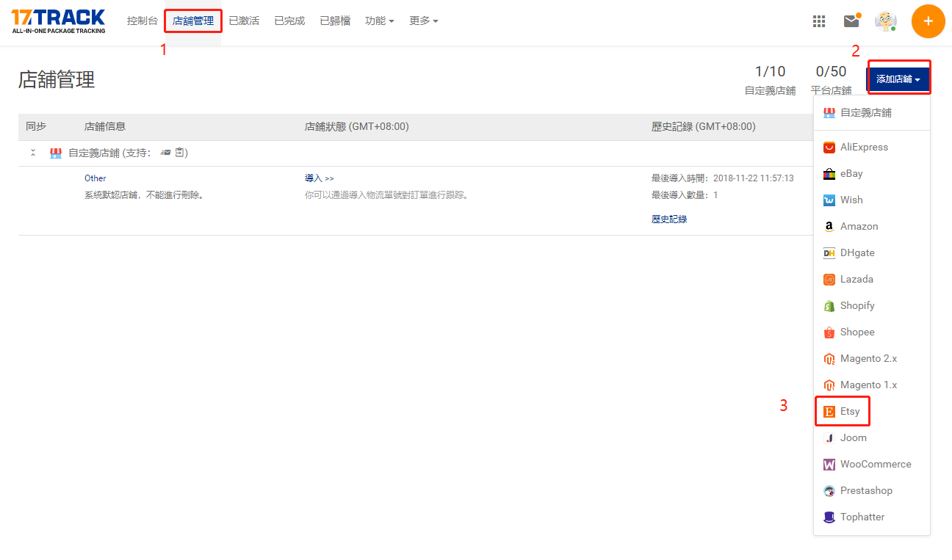Click the Tophatter hat icon
This screenshot has width=952, height=560.
pyautogui.click(x=829, y=517)
